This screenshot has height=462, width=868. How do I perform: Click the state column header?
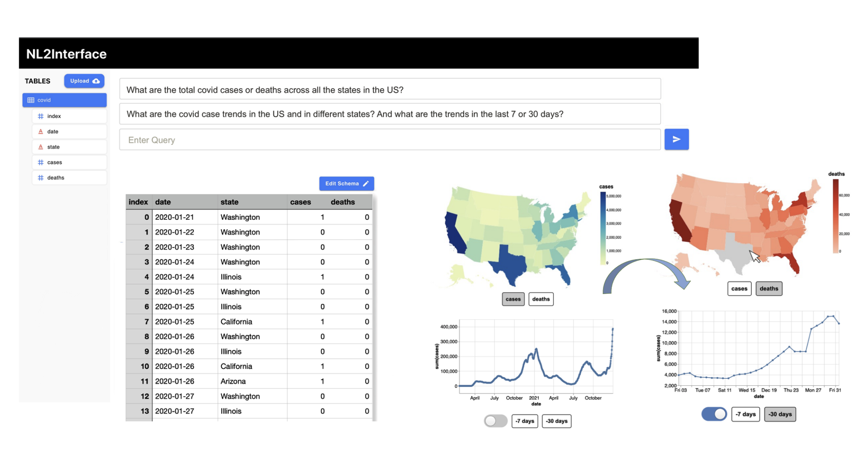point(252,202)
